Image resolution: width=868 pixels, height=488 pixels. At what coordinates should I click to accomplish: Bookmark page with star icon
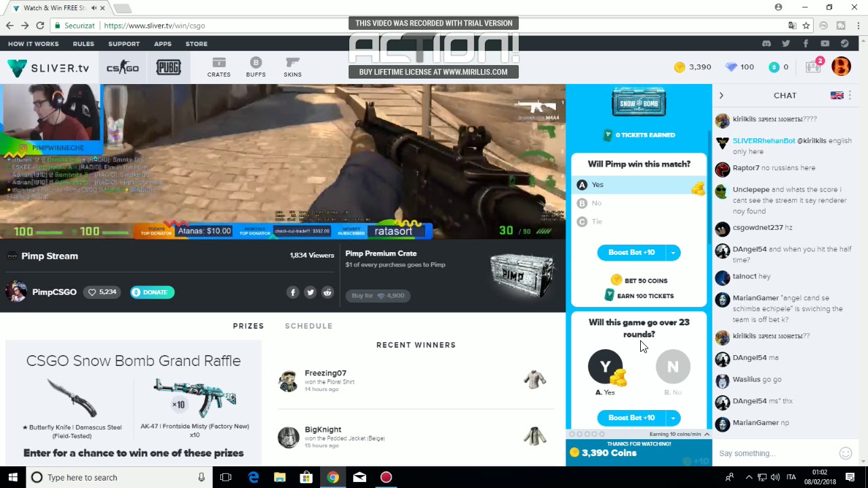(806, 26)
